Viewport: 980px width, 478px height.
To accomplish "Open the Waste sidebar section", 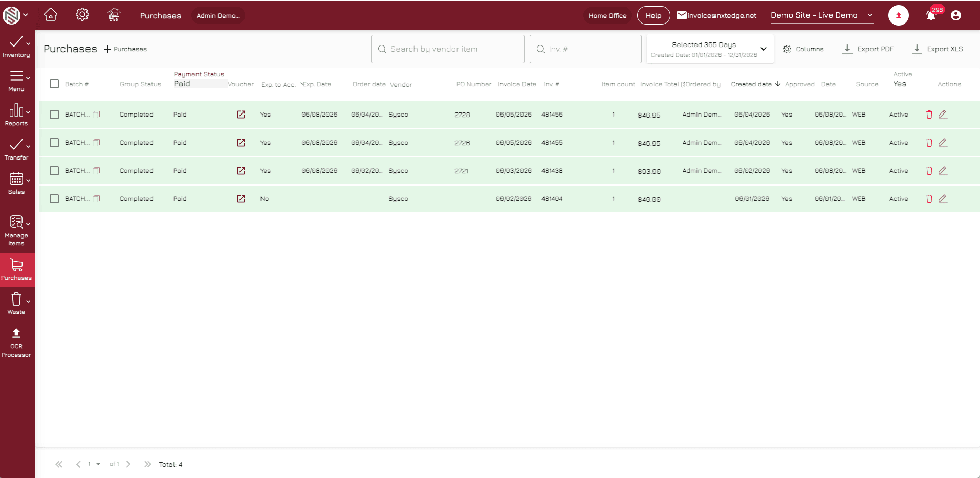I will coord(16,303).
